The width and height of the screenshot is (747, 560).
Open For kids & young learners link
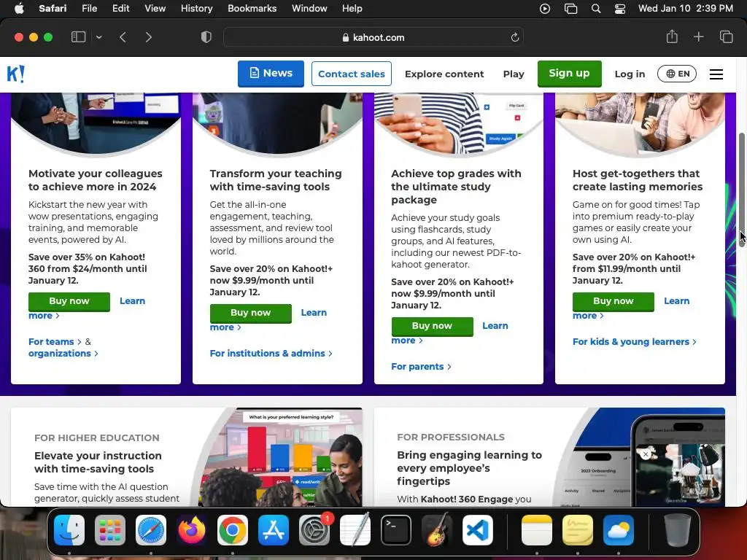click(x=634, y=341)
